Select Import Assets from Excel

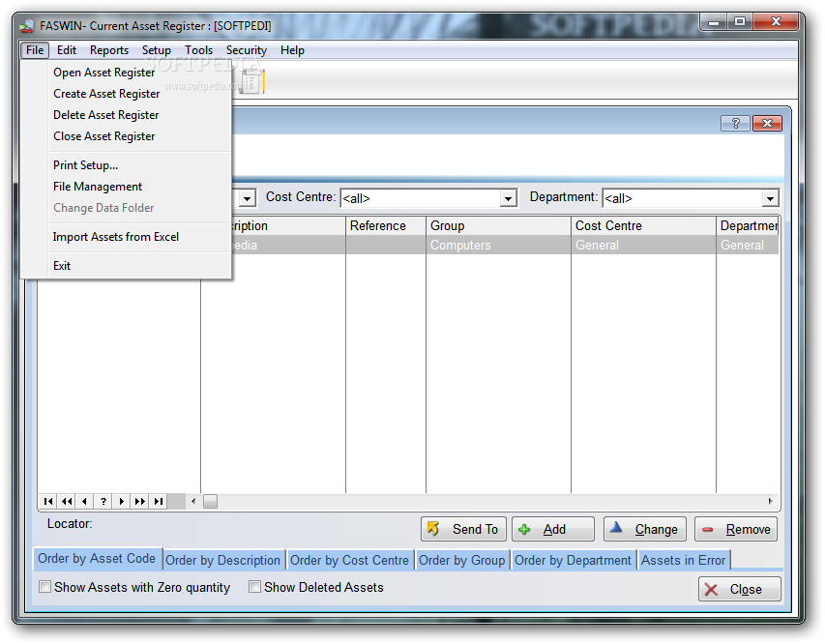(127, 237)
